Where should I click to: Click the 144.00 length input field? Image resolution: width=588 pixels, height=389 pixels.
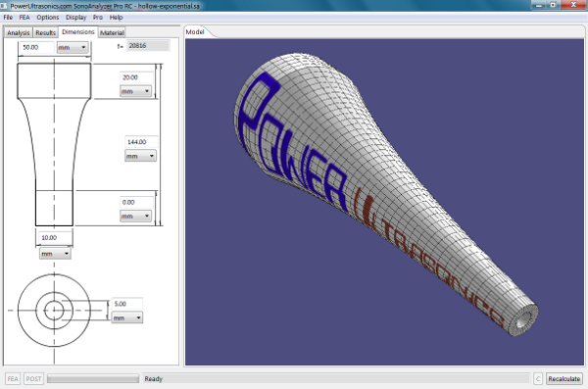[141, 142]
